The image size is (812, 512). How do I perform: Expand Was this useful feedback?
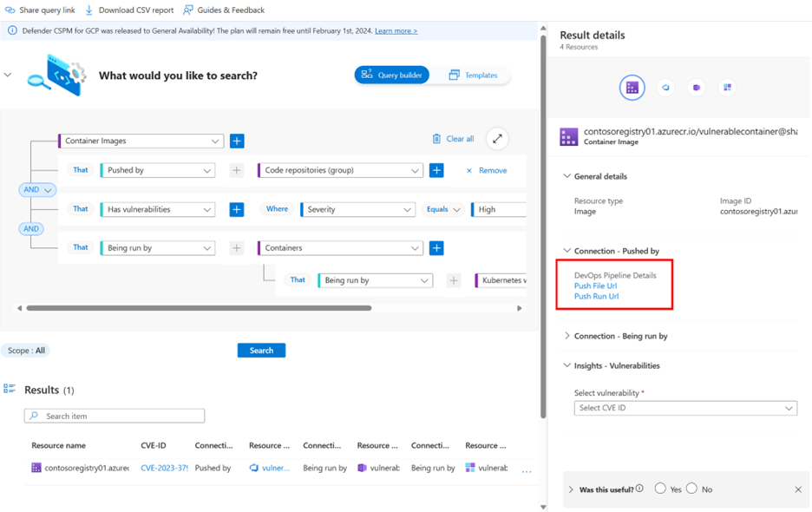(x=571, y=489)
